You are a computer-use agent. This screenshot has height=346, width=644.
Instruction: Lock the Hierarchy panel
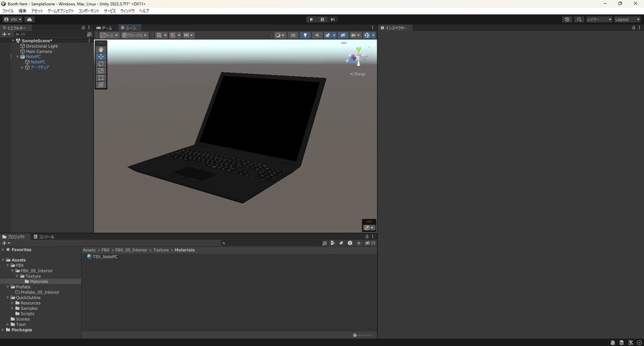click(83, 28)
